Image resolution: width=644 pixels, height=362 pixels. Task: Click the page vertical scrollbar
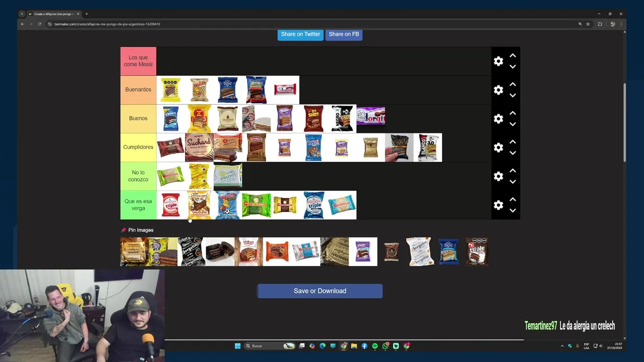[x=625, y=123]
